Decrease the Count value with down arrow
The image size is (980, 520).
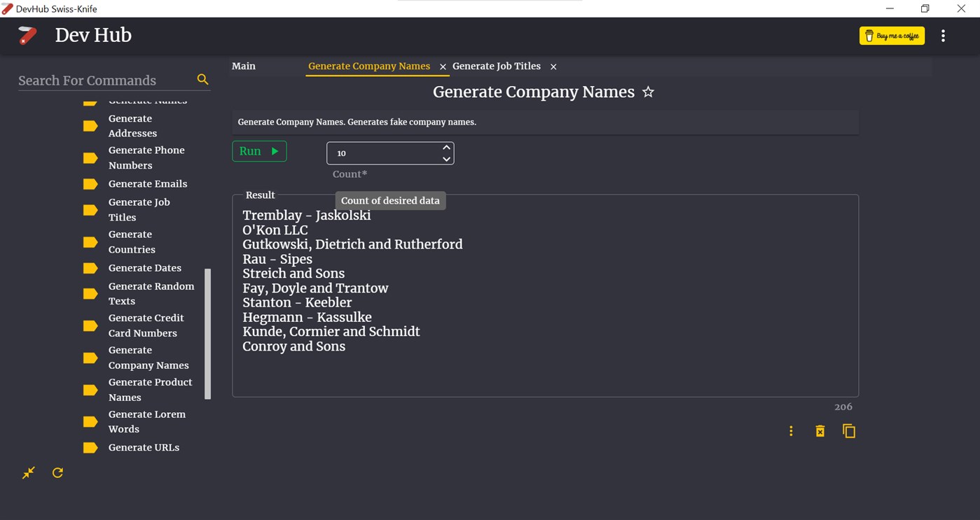[x=446, y=159]
